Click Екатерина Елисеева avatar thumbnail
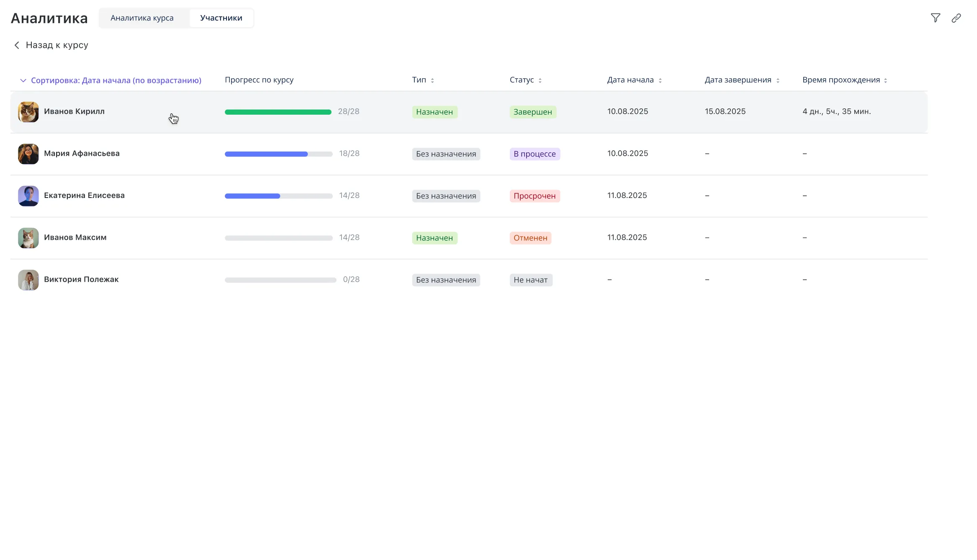The width and height of the screenshot is (977, 560). 28,196
